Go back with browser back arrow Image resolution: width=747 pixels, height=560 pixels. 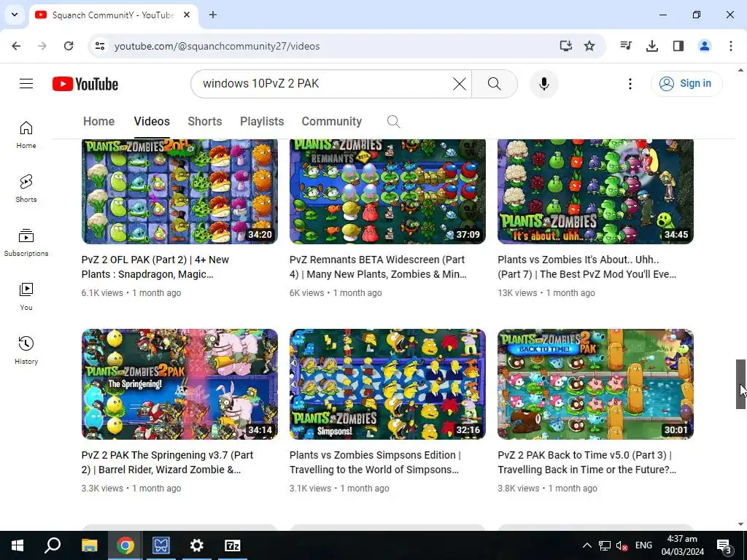(x=16, y=46)
